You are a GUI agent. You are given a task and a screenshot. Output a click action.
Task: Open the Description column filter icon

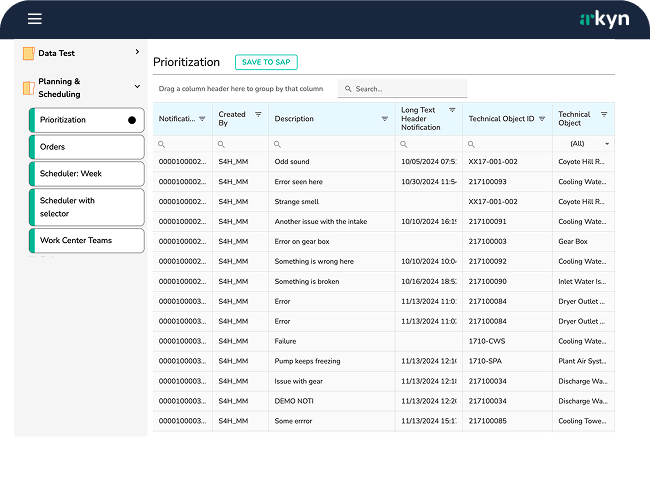click(385, 119)
